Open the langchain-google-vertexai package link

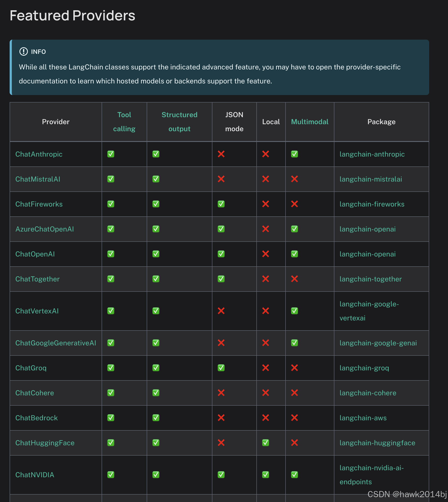369,311
